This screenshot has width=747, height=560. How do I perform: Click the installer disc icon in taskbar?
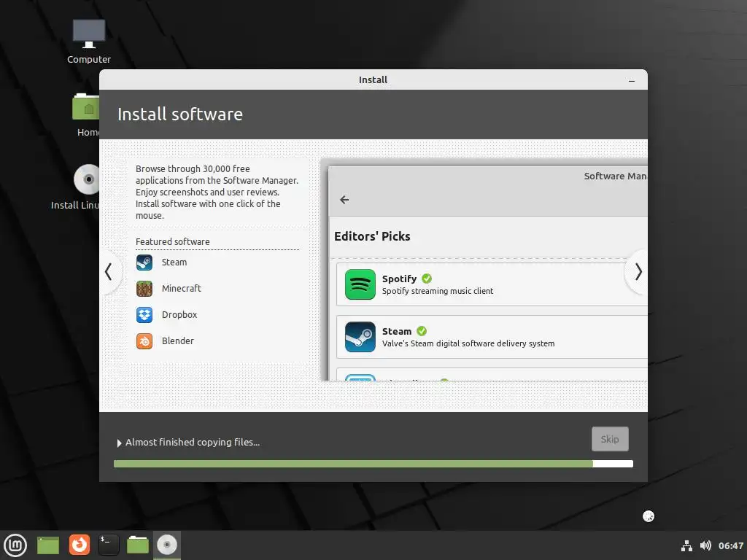click(167, 545)
